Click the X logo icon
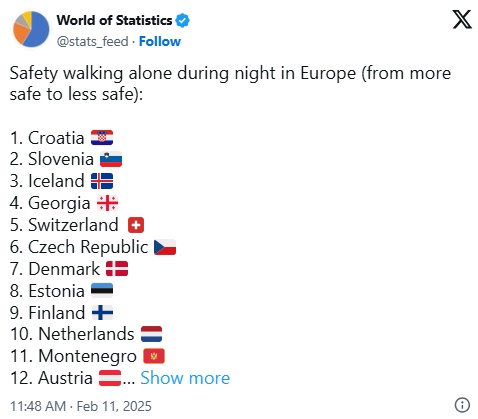 [462, 19]
